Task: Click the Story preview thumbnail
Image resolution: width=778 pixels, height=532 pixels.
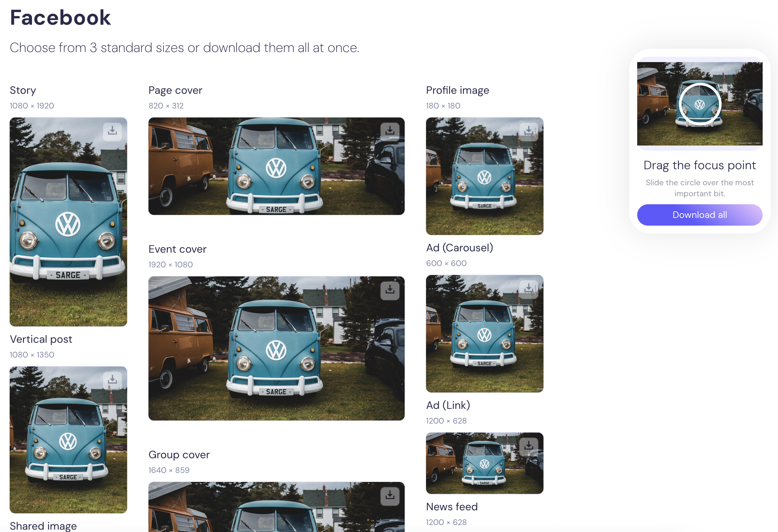Action: tap(68, 221)
